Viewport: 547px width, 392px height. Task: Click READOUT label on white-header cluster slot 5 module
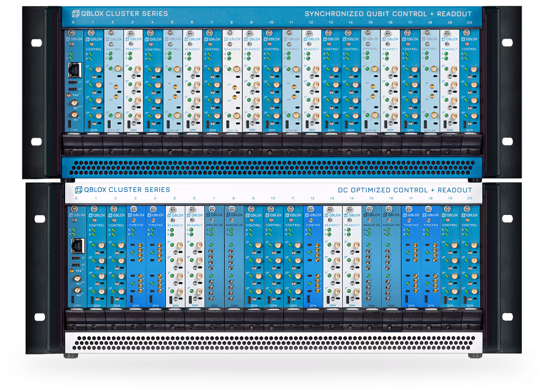pyautogui.click(x=175, y=225)
